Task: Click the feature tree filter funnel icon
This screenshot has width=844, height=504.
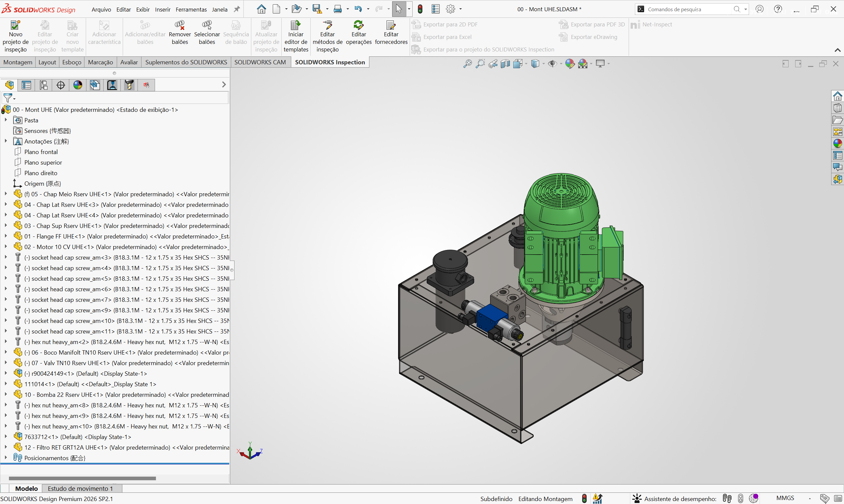Action: click(8, 98)
